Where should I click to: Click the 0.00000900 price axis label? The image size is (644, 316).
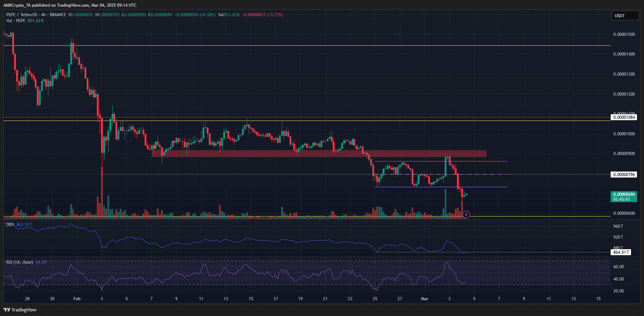(624, 154)
